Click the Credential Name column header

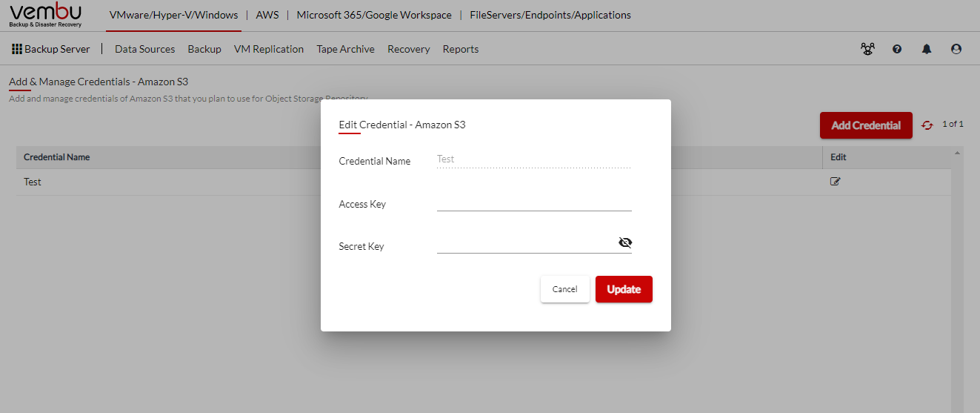pyautogui.click(x=57, y=157)
